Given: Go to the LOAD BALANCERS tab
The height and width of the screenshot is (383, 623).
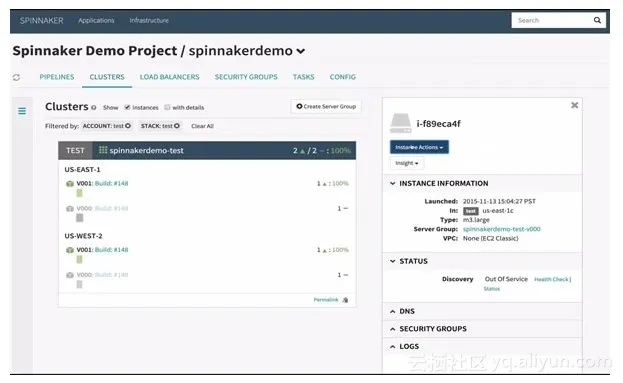Looking at the screenshot, I should [170, 77].
